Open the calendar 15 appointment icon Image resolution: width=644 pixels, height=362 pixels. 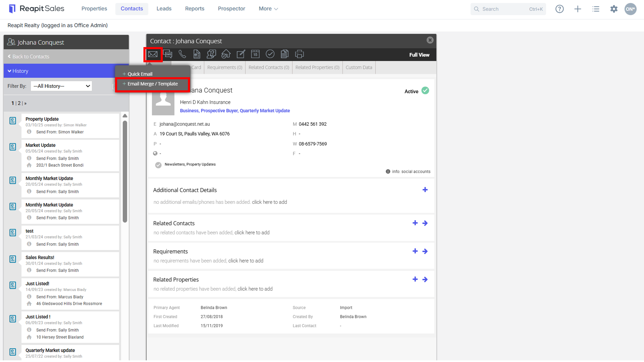click(255, 54)
